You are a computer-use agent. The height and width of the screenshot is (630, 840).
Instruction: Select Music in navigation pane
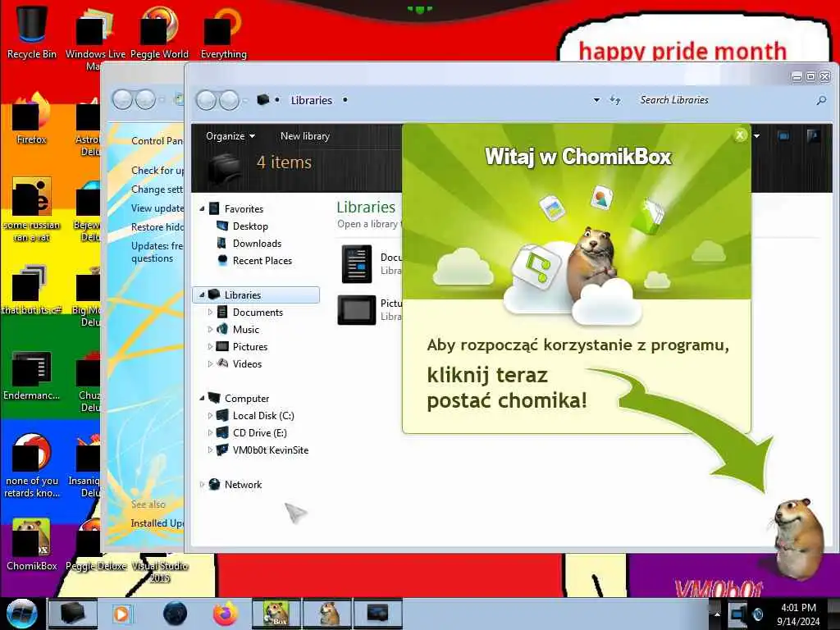click(x=245, y=330)
